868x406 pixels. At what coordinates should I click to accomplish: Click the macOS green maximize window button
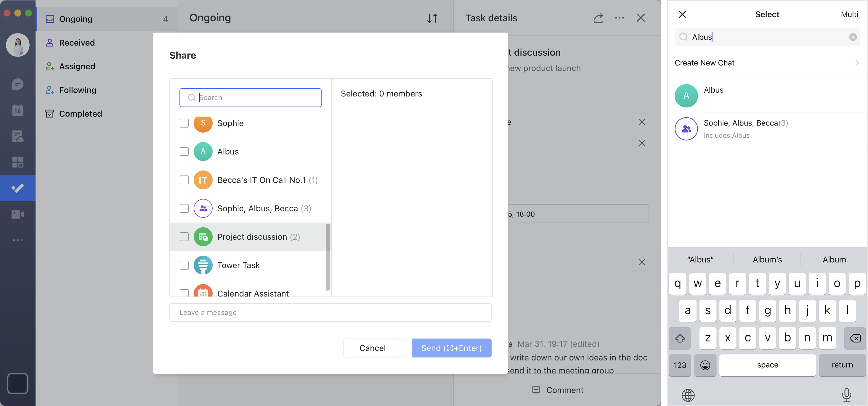pyautogui.click(x=29, y=13)
